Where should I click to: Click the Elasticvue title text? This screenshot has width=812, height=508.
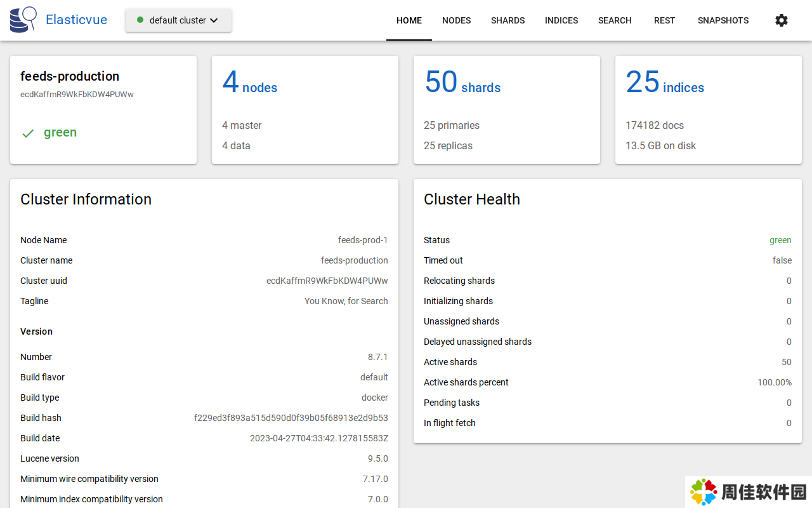click(x=76, y=20)
